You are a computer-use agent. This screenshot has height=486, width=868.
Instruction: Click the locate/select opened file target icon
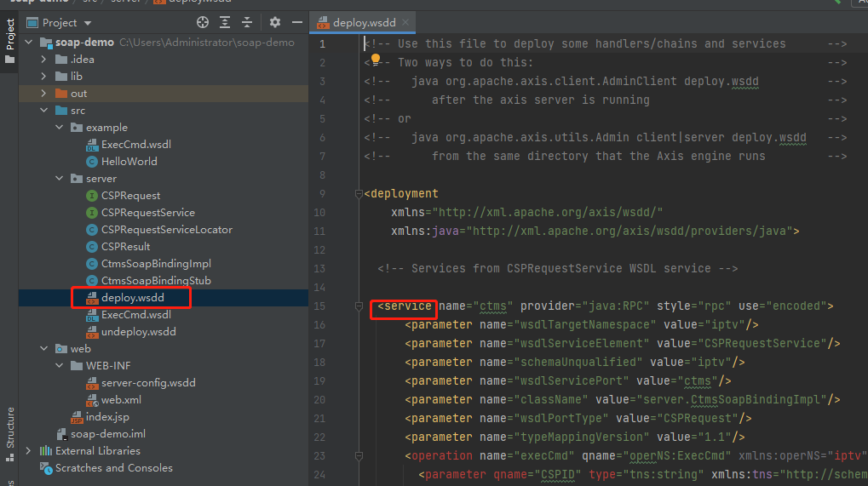(x=203, y=23)
